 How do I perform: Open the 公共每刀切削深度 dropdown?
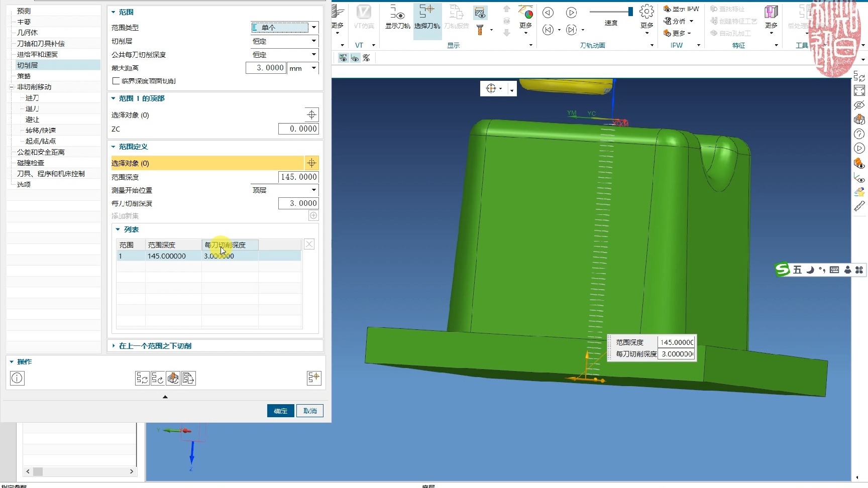tap(284, 54)
